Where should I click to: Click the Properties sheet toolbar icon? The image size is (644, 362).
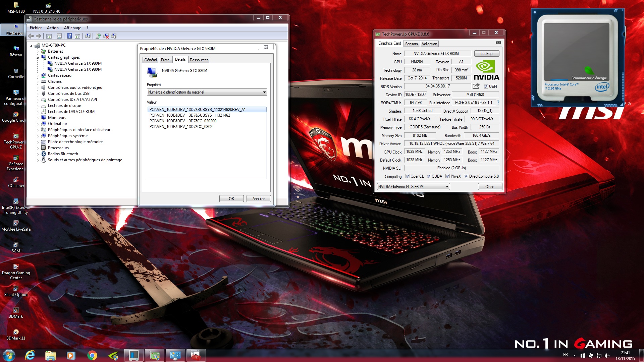coord(59,36)
